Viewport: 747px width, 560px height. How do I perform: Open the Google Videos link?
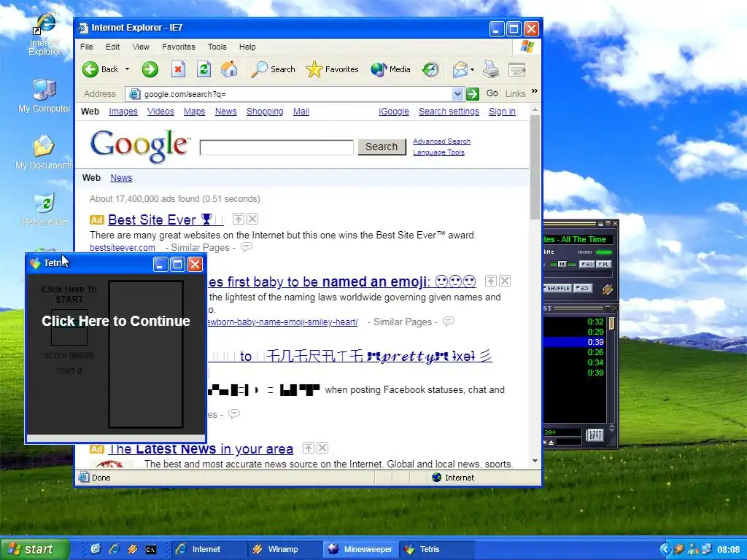(160, 112)
